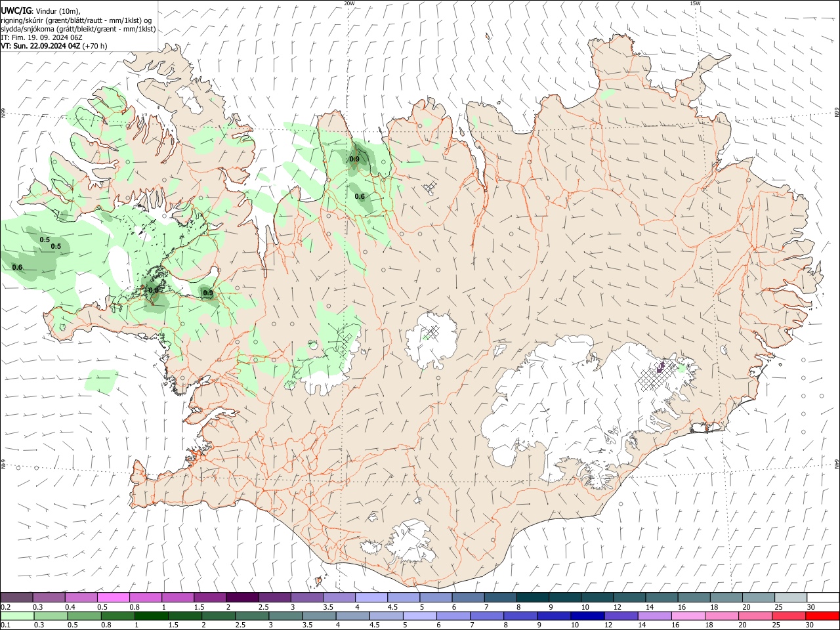This screenshot has height=630, width=840.
Task: Select the snow legend swatch between 3 and 3.5
Action: pyautogui.click(x=307, y=598)
